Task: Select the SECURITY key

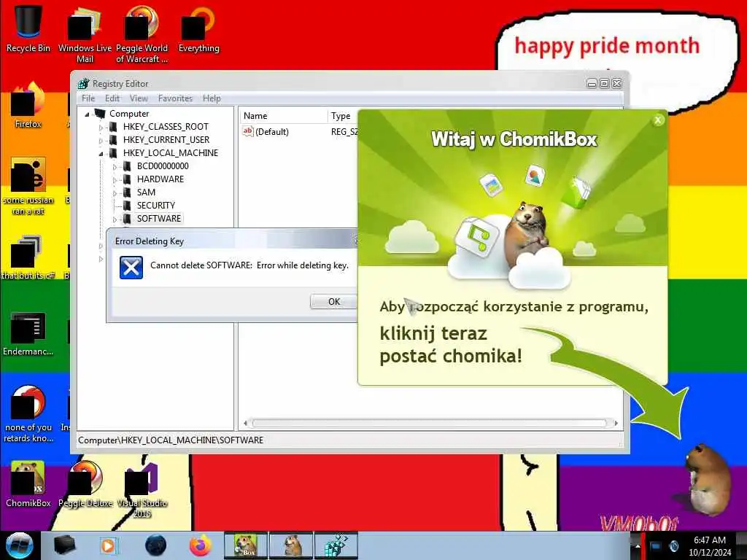Action: [156, 205]
